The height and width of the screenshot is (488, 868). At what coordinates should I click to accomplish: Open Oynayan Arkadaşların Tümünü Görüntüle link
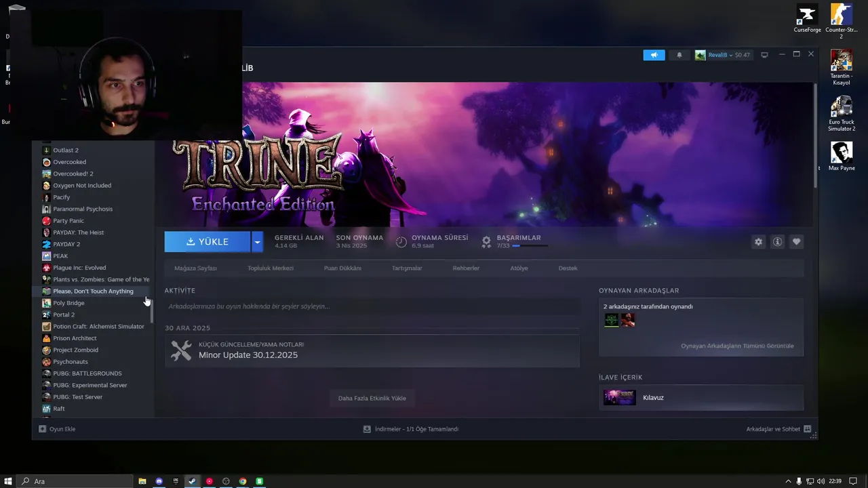[737, 346]
